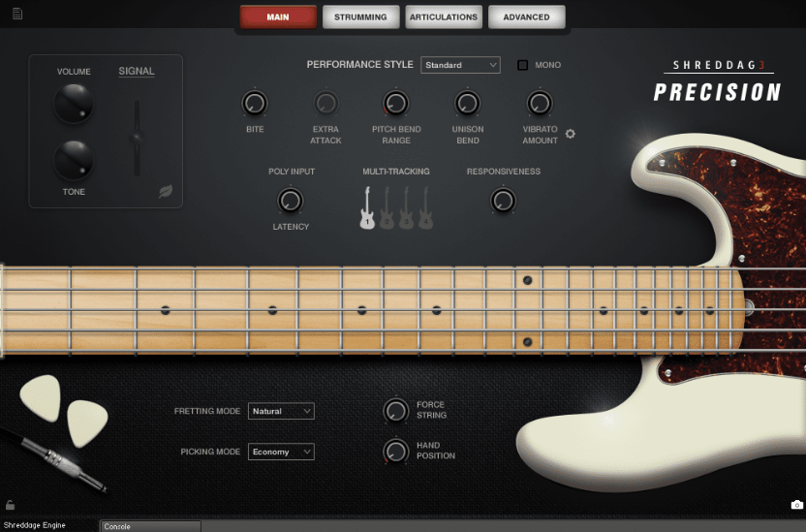Screen dimensions: 806x532
Task: Click the Signal label link
Action: 137,71
